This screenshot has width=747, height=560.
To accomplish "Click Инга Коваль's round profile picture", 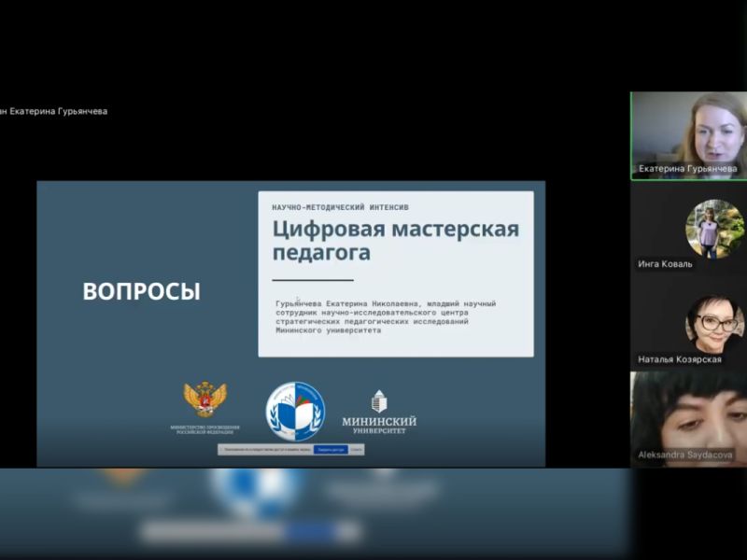I will tap(714, 229).
